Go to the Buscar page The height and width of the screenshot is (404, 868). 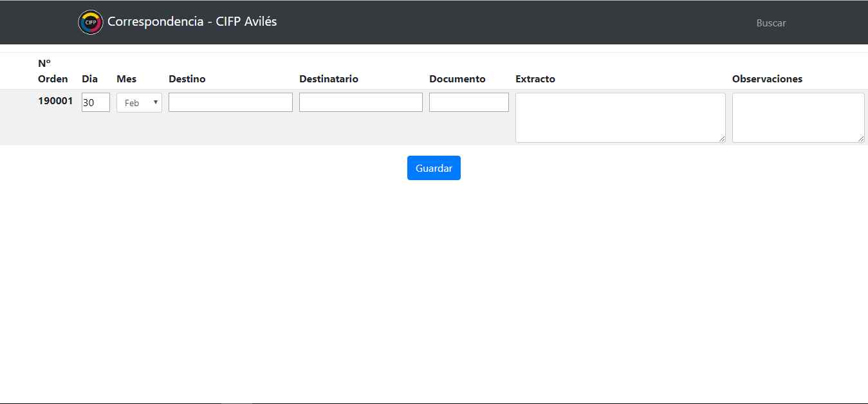point(770,23)
